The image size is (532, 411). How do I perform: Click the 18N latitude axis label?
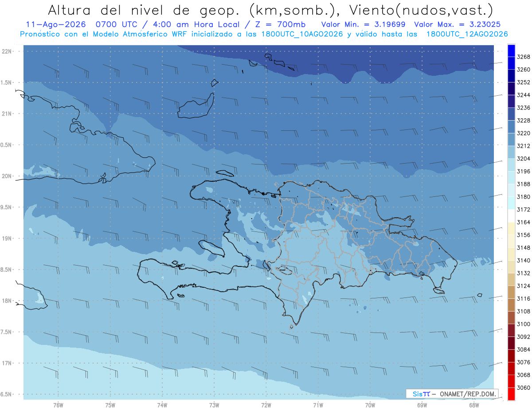7,301
